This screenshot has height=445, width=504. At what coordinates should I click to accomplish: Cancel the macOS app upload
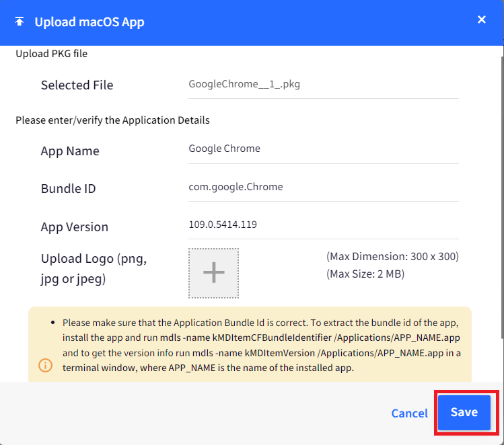[410, 413]
